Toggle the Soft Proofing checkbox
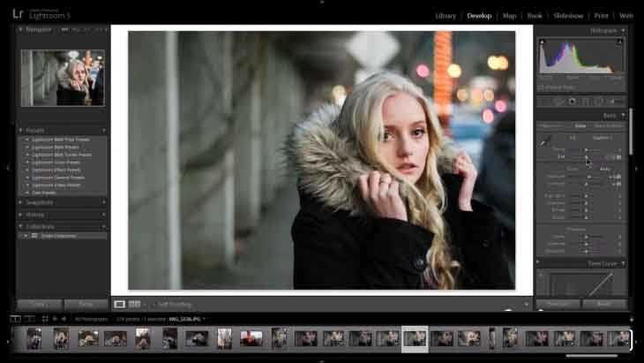The height and width of the screenshot is (363, 644). 153,304
